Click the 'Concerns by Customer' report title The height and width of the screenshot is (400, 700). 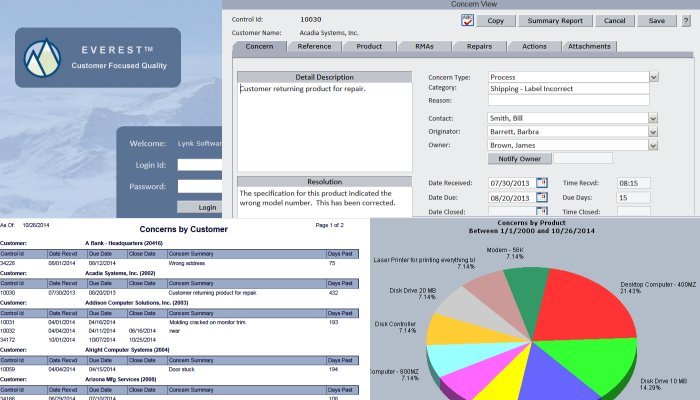tap(183, 229)
